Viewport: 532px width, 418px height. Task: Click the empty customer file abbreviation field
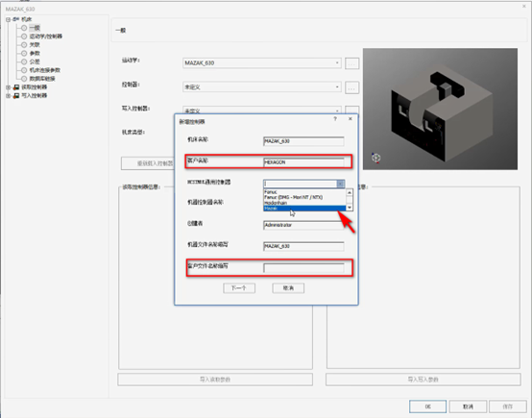pos(303,268)
